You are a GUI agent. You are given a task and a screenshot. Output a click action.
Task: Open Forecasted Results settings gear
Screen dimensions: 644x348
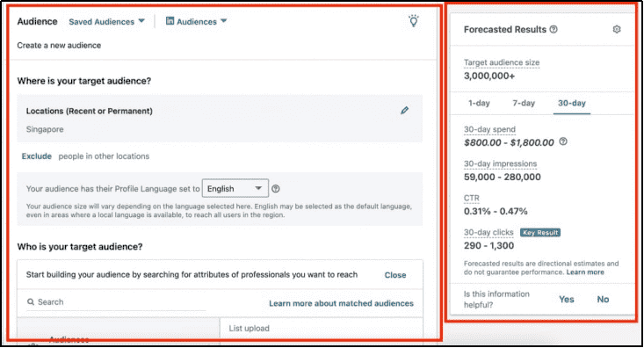[x=617, y=29]
